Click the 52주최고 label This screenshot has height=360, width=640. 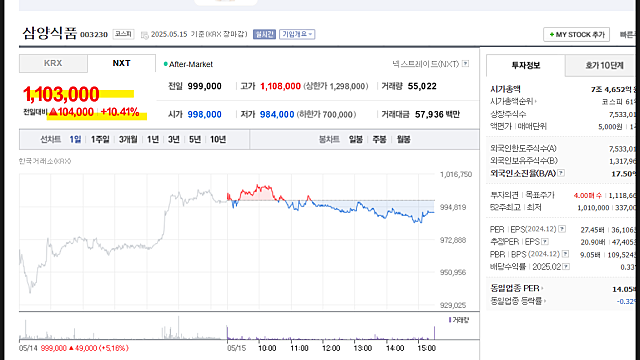505,207
